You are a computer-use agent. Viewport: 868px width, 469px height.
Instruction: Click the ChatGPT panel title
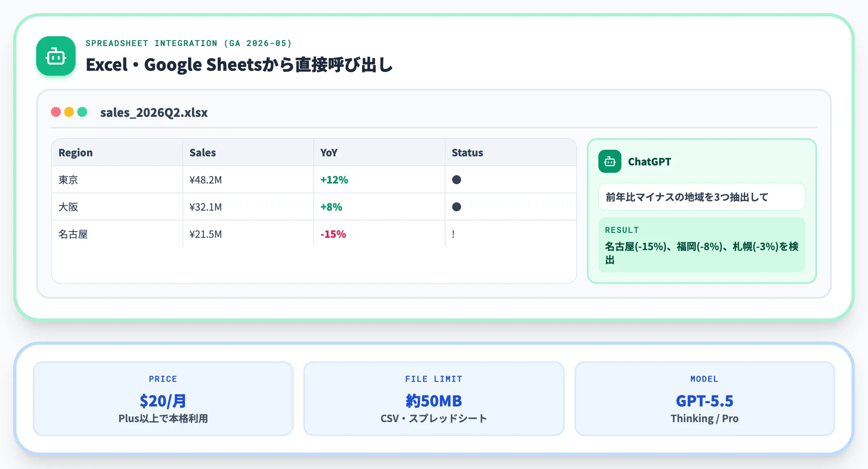point(649,162)
